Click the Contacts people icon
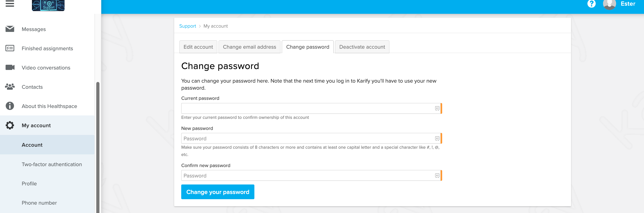The width and height of the screenshot is (644, 213). click(10, 87)
